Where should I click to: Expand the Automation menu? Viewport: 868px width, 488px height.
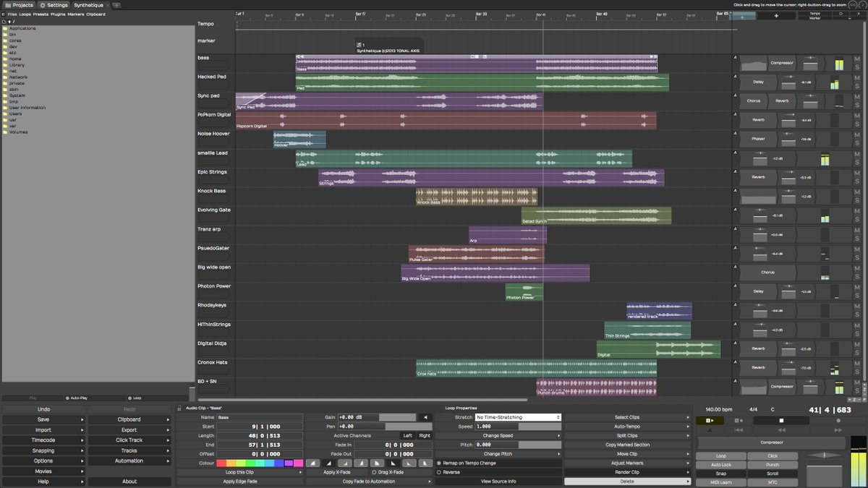tap(129, 461)
